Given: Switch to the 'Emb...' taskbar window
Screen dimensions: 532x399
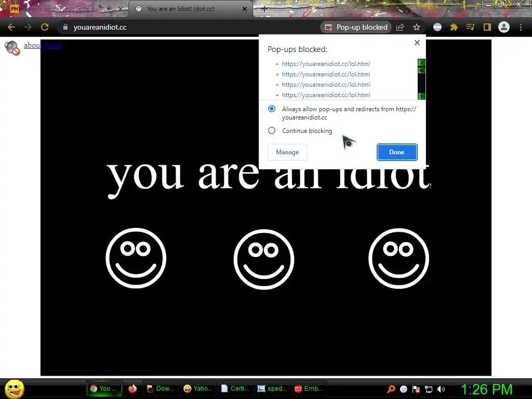Looking at the screenshot, I should (309, 389).
